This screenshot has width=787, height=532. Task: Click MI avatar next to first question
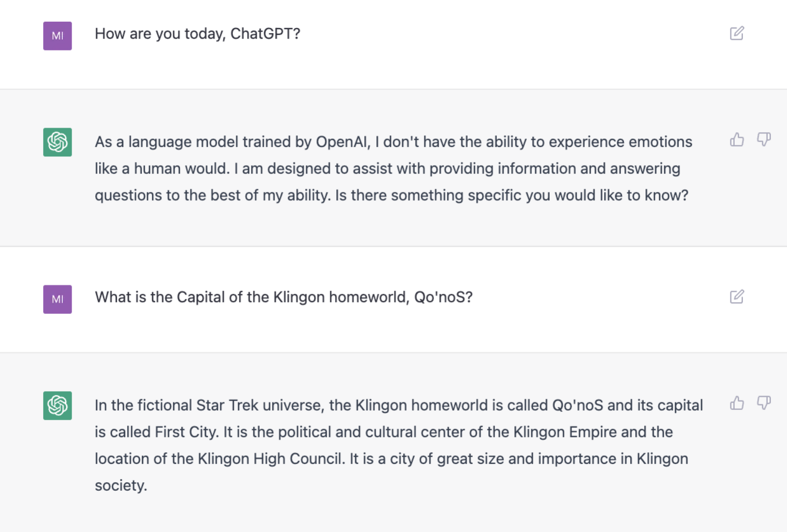(x=57, y=36)
